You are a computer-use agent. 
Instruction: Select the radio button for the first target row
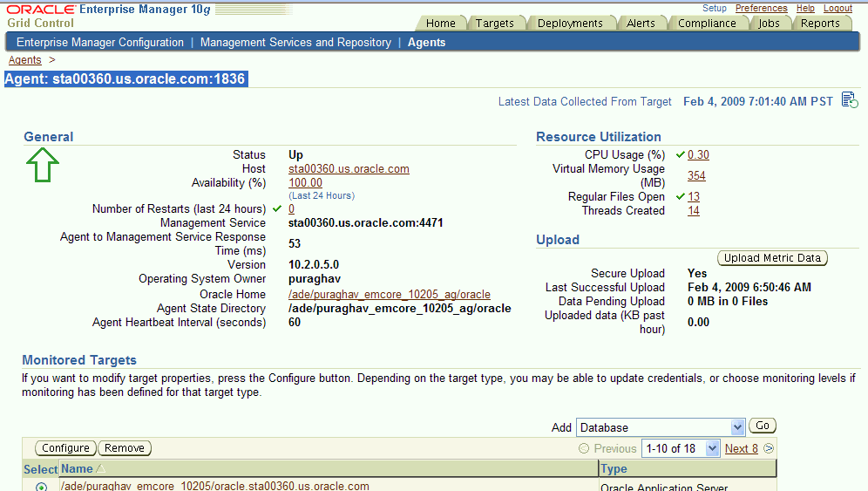point(41,488)
